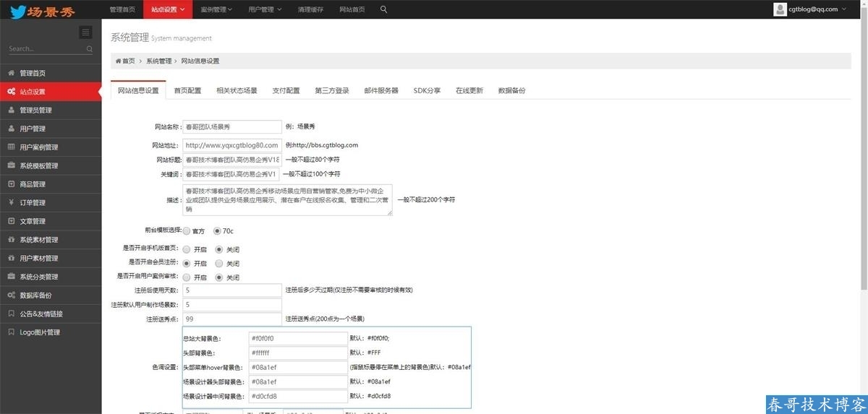Enable 开启 for mobile homepage option
The width and height of the screenshot is (868, 414).
pos(187,249)
